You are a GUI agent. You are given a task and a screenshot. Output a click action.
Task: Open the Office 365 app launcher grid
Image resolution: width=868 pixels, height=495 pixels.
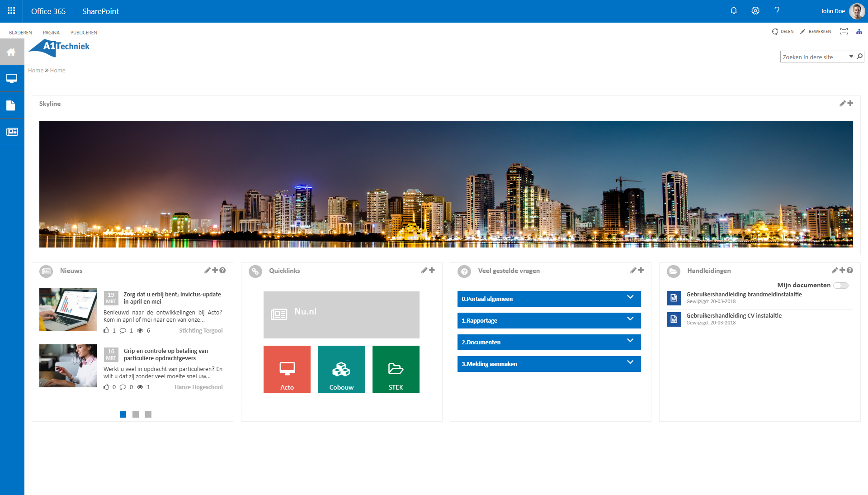[x=11, y=11]
